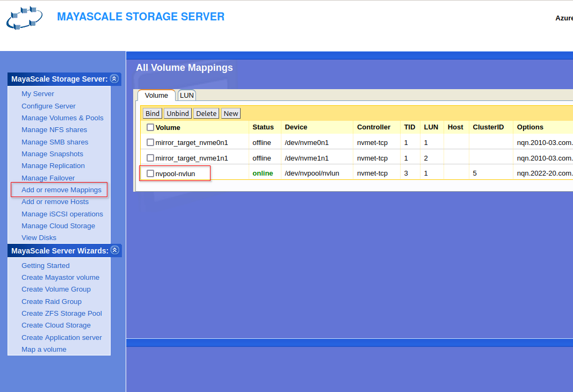Sort by the Status column header

tap(263, 127)
